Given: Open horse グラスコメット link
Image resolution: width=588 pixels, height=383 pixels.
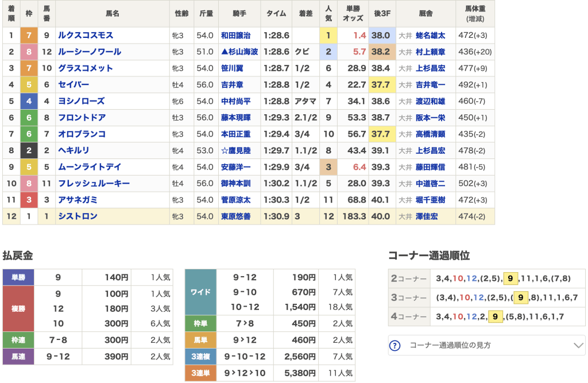Looking at the screenshot, I should click(x=86, y=68).
